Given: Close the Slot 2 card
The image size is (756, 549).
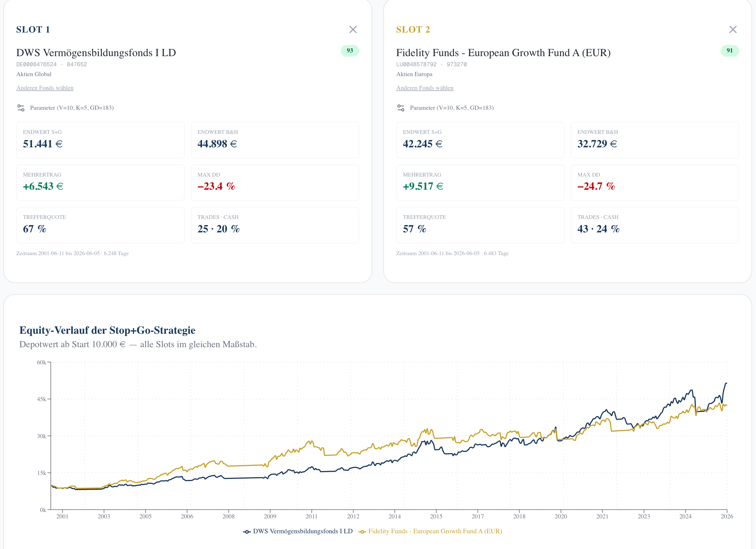Looking at the screenshot, I should [x=733, y=30].
